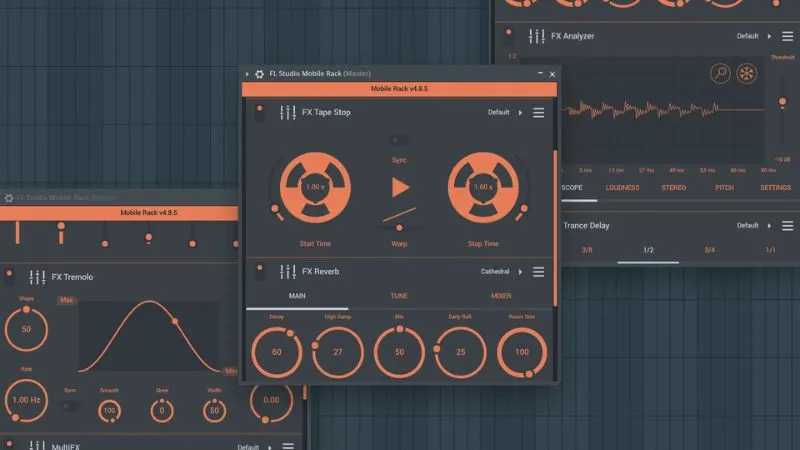This screenshot has height=450, width=800.
Task: Click the Tremolo Smooth knob showing 100
Action: coord(109,411)
